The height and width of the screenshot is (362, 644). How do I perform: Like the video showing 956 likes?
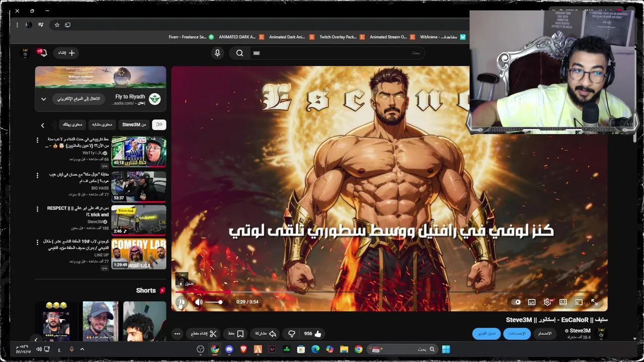click(x=312, y=333)
